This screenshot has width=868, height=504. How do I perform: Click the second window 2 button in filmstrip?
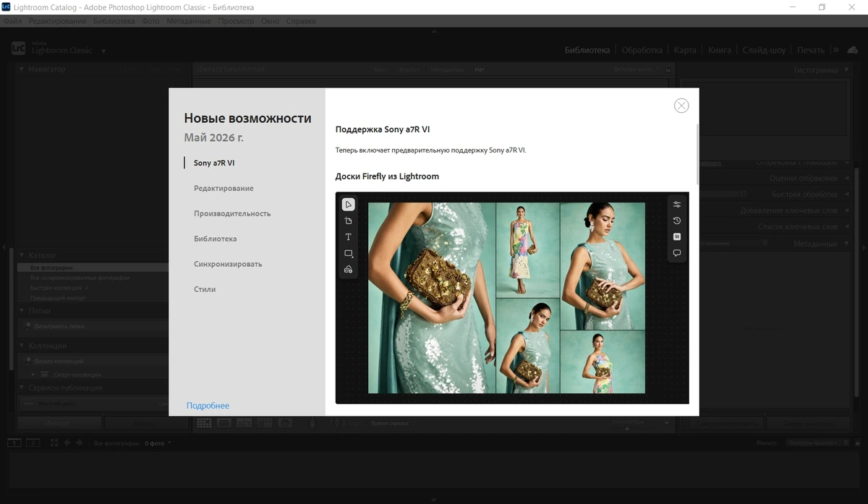33,443
